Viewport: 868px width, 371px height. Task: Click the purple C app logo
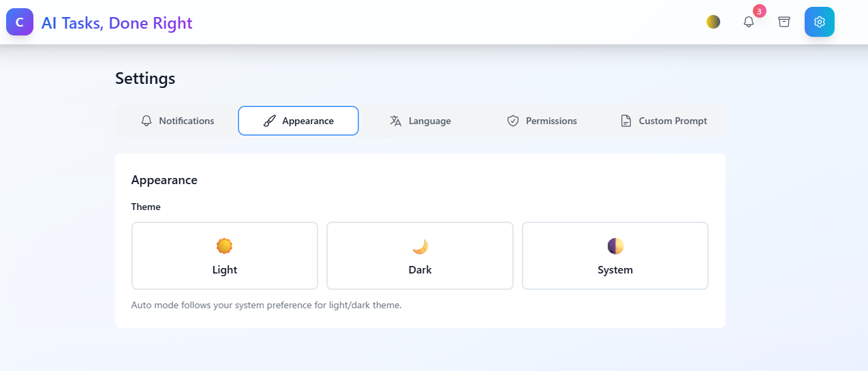pyautogui.click(x=20, y=22)
